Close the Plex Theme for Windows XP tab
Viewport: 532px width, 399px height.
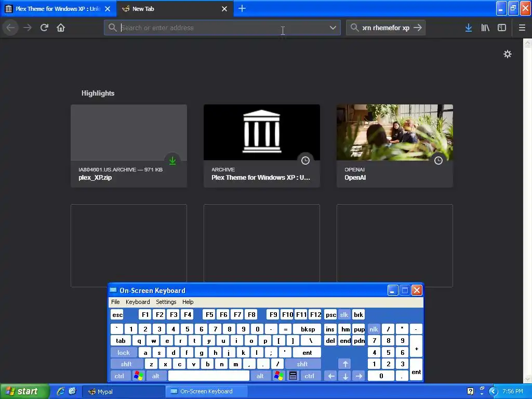click(x=108, y=9)
